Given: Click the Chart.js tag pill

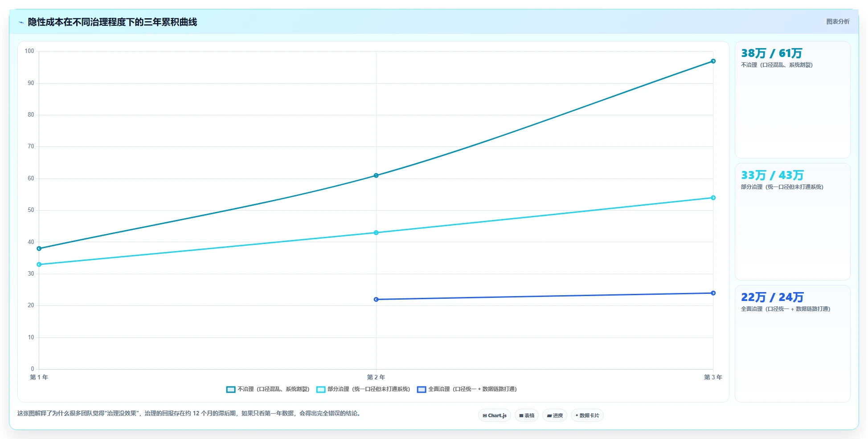Looking at the screenshot, I should click(495, 415).
